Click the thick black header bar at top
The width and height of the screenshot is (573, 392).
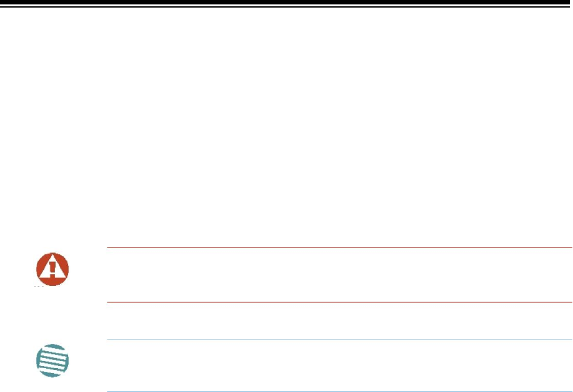(285, 2)
